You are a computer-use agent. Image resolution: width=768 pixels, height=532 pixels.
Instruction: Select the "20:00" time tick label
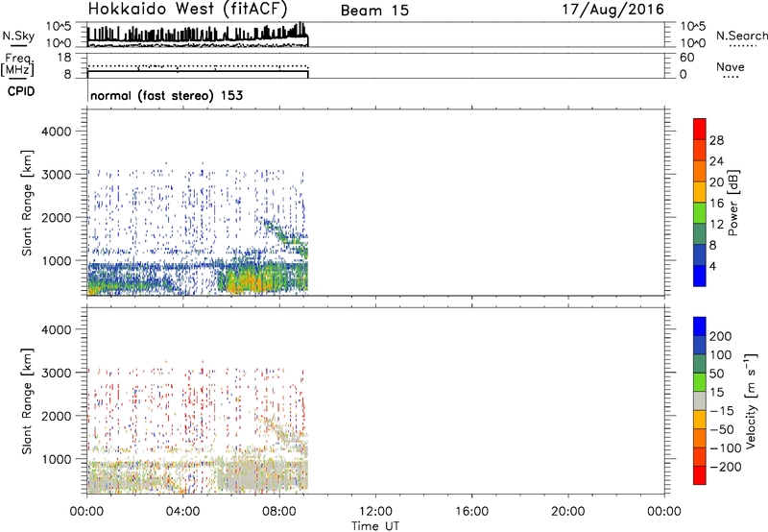[567, 512]
